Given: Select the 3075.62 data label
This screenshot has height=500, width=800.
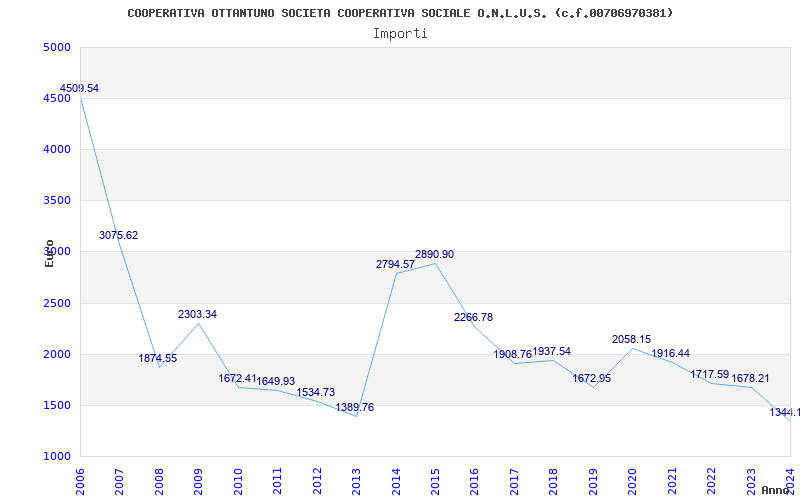Looking at the screenshot, I should tap(118, 236).
